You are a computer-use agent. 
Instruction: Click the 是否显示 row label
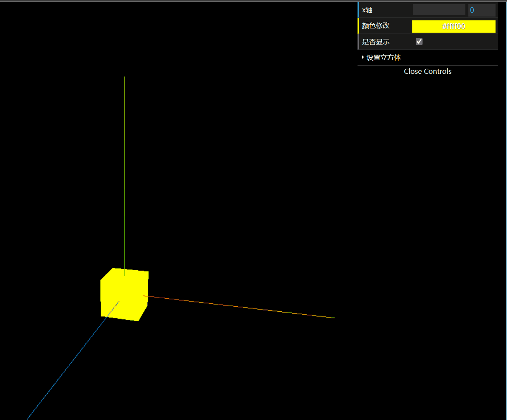pyautogui.click(x=376, y=41)
